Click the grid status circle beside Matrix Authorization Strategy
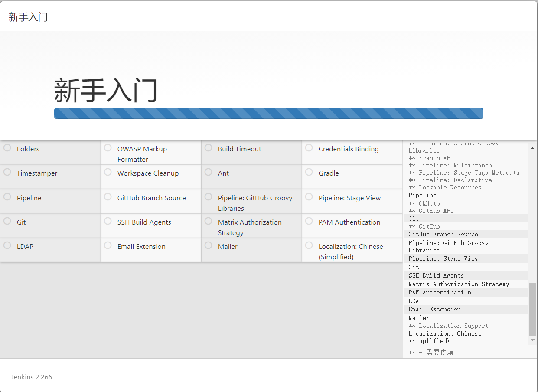The width and height of the screenshot is (538, 392). tap(209, 221)
